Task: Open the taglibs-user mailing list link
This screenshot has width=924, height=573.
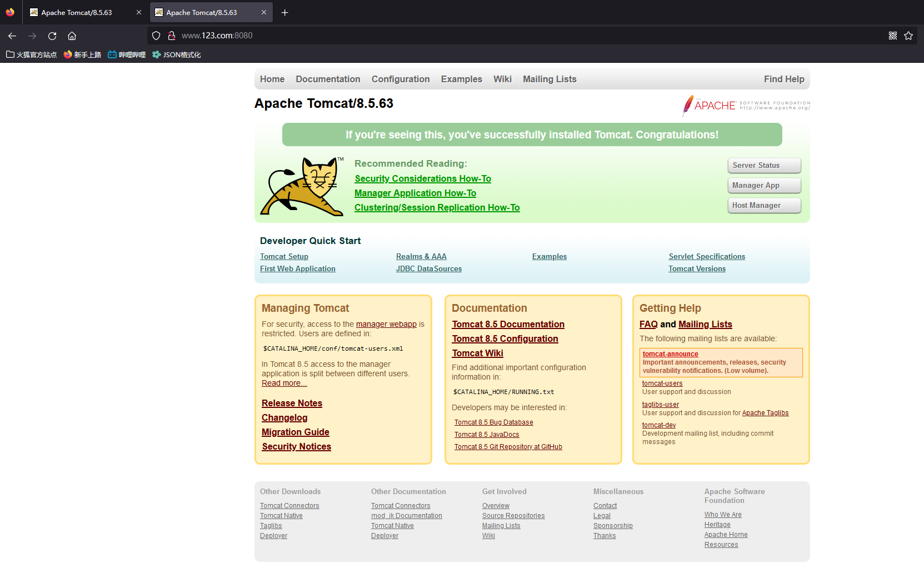Action: point(661,405)
